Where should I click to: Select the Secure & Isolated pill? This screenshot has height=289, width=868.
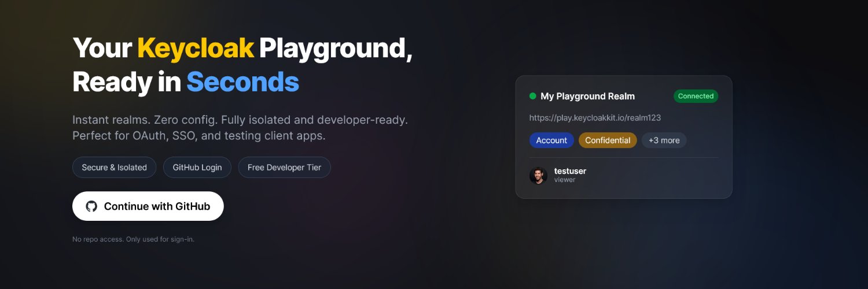click(x=114, y=168)
